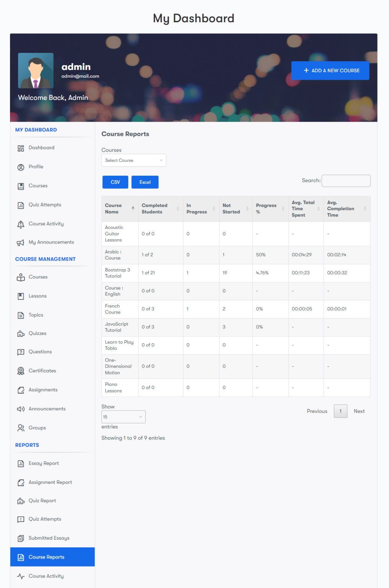The width and height of the screenshot is (389, 588).
Task: Click the Profile icon in My Dashboard section
Action: tap(21, 167)
